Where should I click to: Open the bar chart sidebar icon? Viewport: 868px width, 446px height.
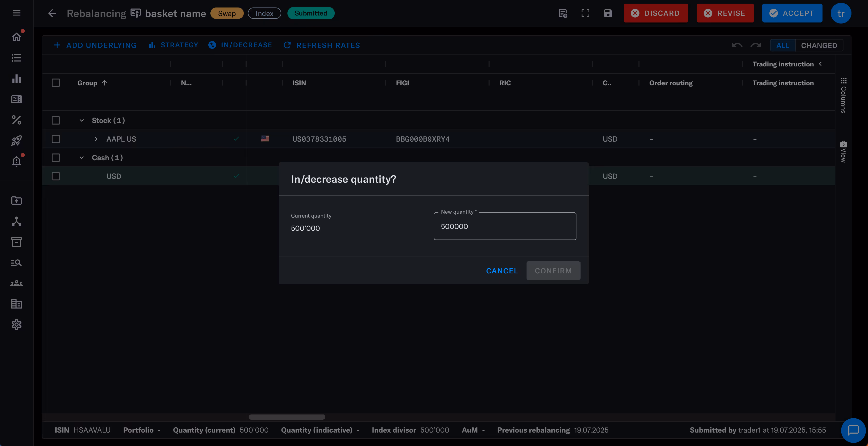17,79
